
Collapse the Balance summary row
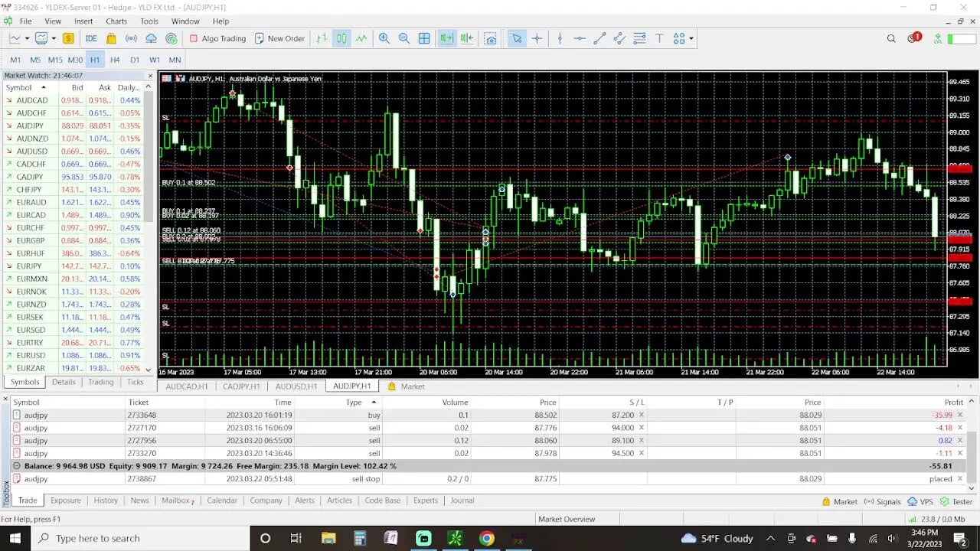click(x=17, y=466)
